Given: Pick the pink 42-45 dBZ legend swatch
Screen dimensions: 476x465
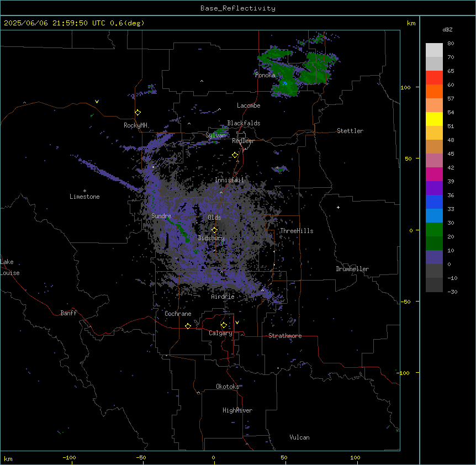Looking at the screenshot, I should click(434, 161).
